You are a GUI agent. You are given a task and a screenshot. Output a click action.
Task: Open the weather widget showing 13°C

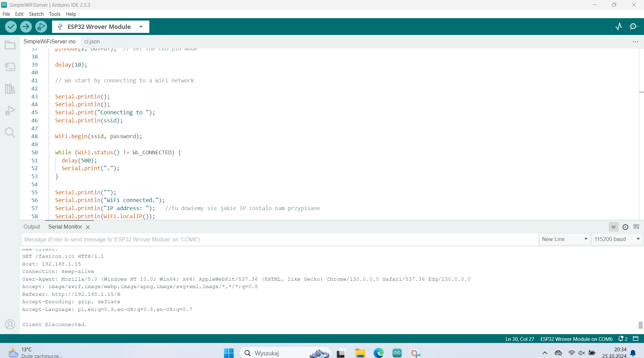35,353
